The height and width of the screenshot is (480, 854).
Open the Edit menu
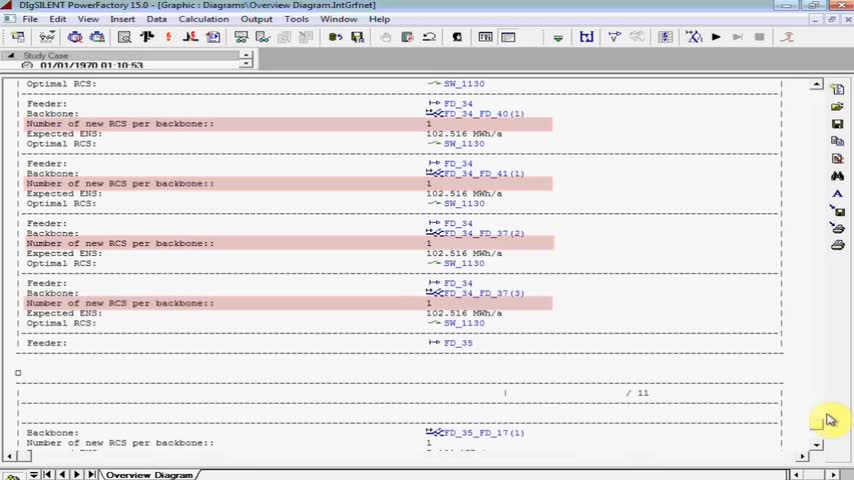pos(58,19)
